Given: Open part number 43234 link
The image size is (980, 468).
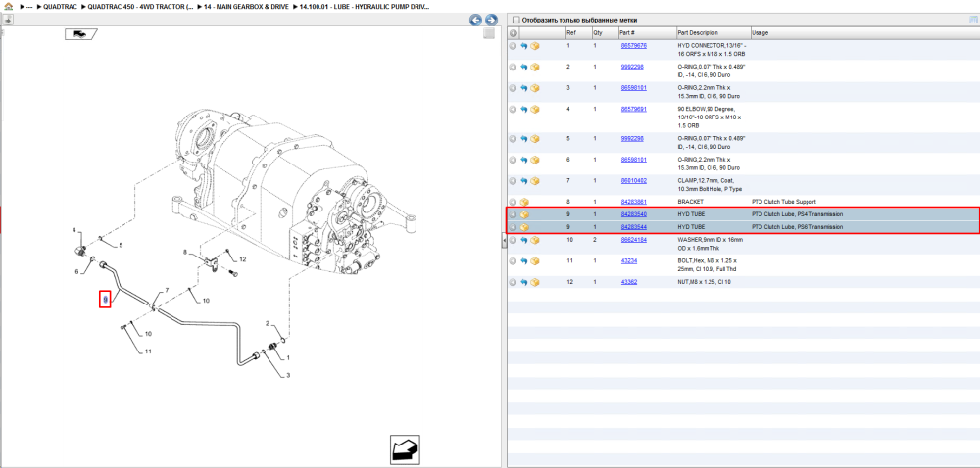Looking at the screenshot, I should click(629, 260).
